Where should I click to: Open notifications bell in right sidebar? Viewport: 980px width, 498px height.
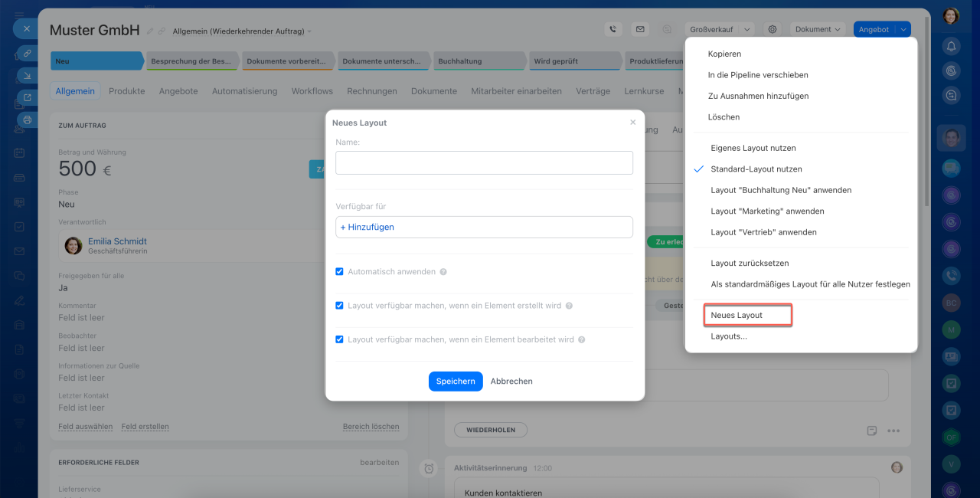[951, 46]
